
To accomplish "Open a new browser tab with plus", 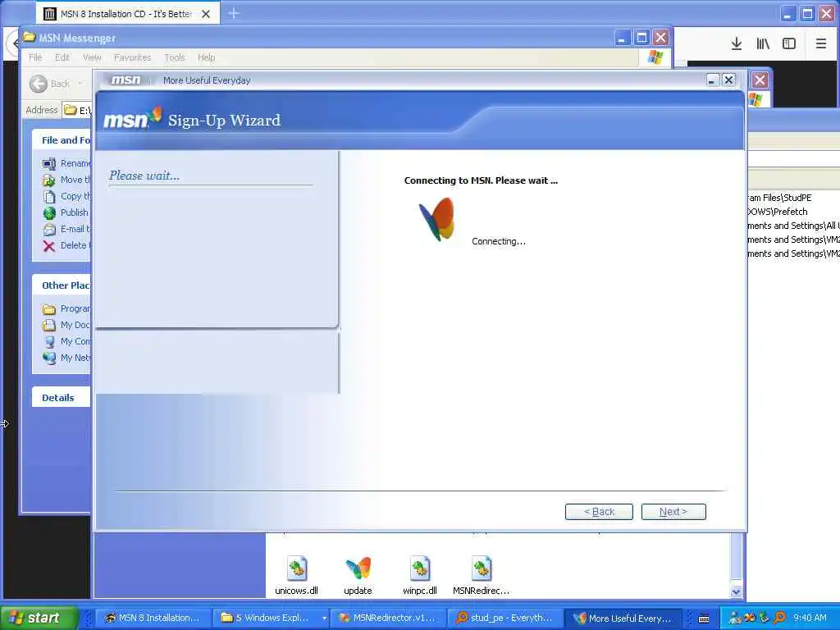I will point(234,13).
